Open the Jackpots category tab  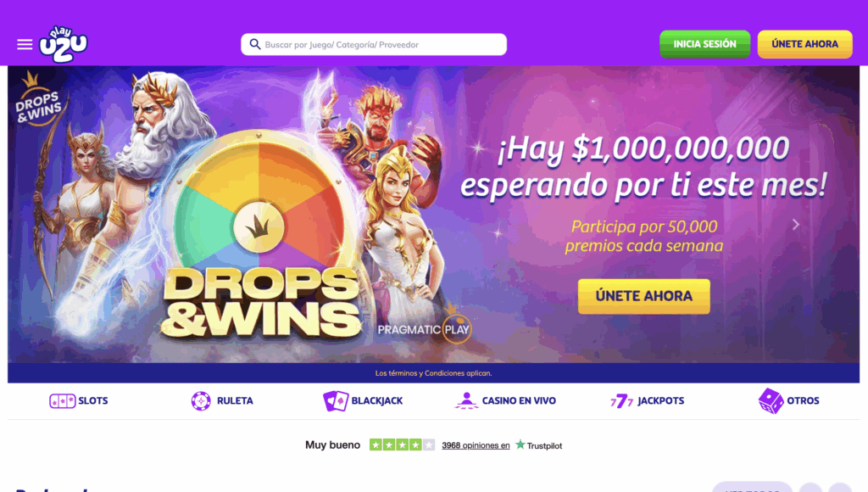point(647,400)
